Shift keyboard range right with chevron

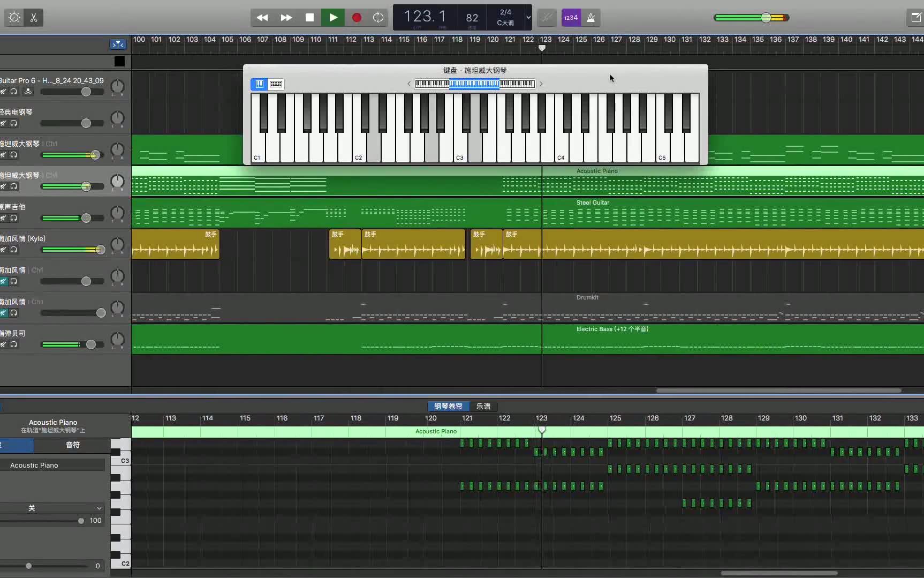coord(541,84)
